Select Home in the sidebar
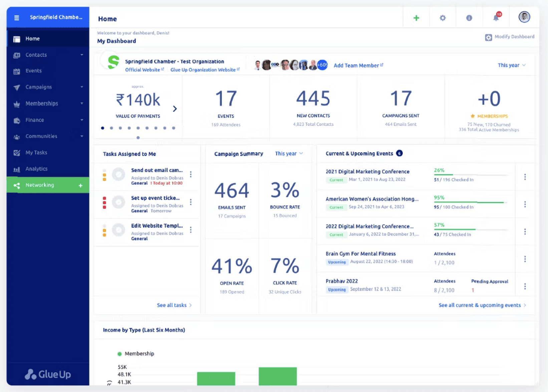 (48, 39)
